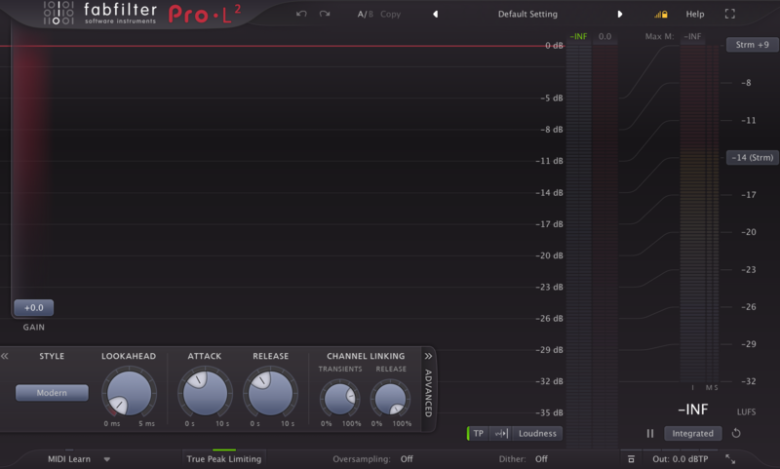The image size is (780, 469).
Task: Pause the loudness metering
Action: pos(650,433)
